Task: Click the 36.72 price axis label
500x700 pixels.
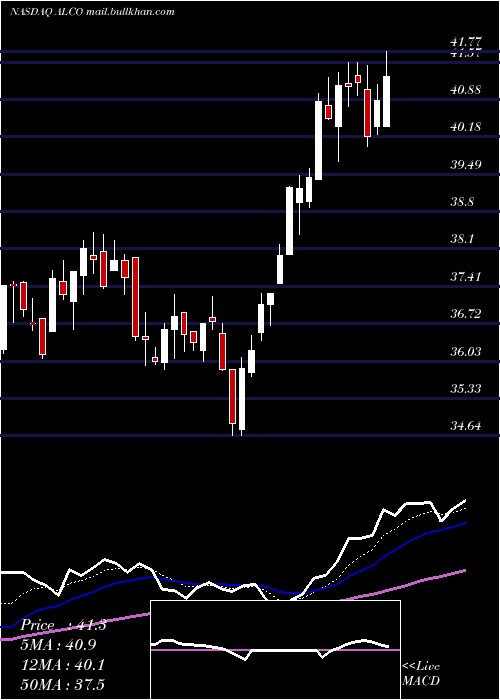Action: point(466,314)
